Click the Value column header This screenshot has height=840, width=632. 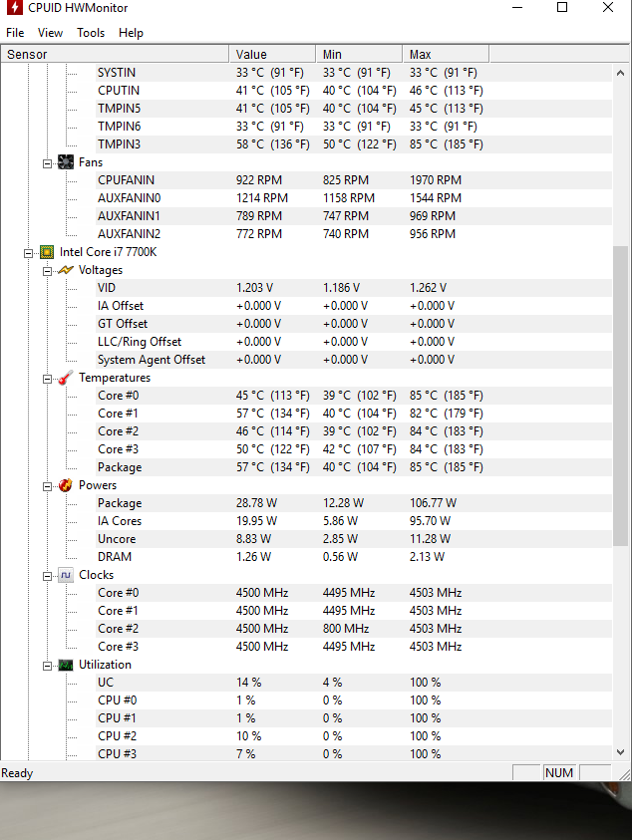tap(251, 54)
